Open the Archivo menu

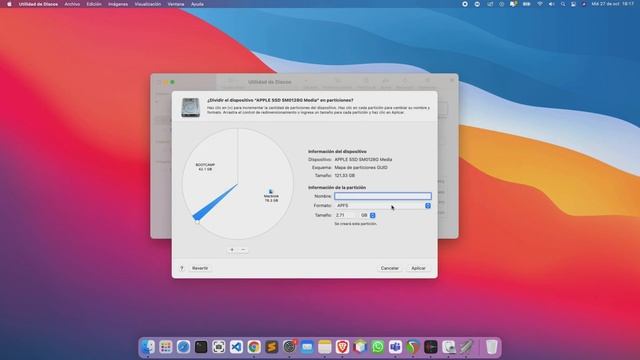click(72, 4)
